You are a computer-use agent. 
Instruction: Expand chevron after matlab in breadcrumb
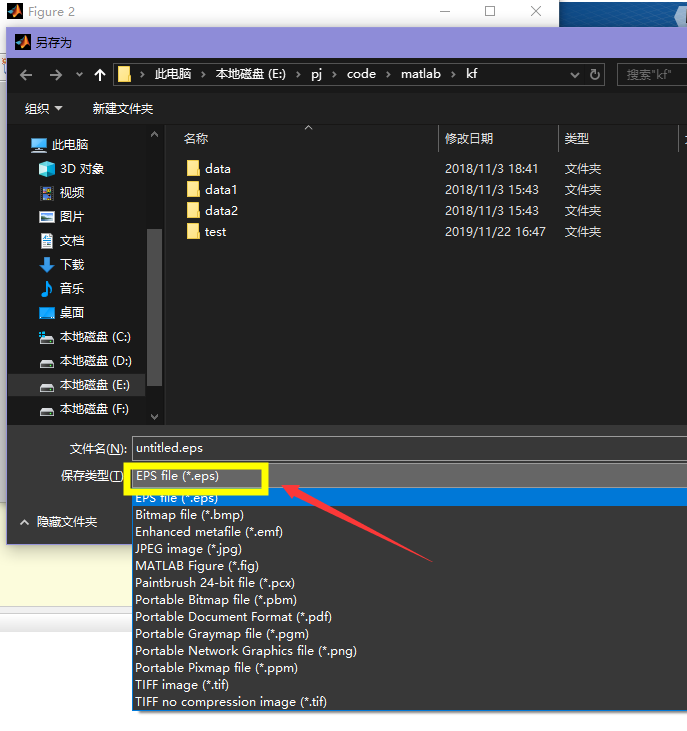453,74
